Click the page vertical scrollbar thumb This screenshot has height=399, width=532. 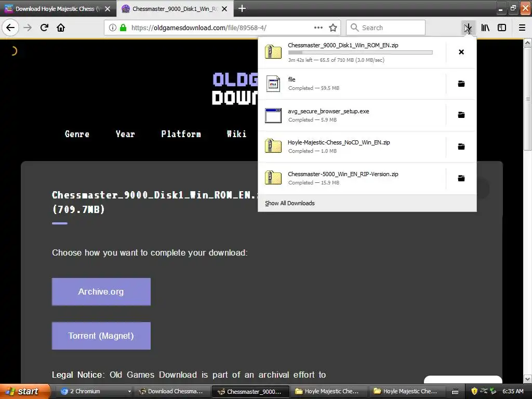click(x=528, y=99)
